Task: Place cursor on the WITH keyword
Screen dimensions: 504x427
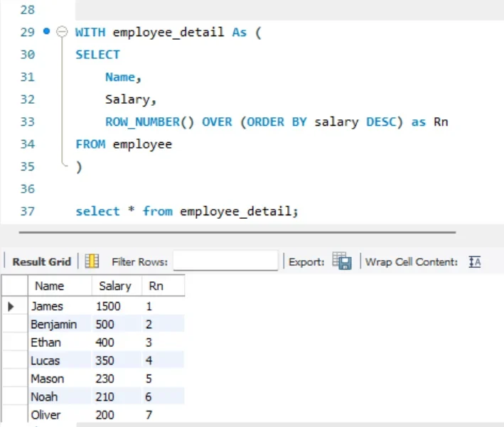Action: tap(90, 32)
